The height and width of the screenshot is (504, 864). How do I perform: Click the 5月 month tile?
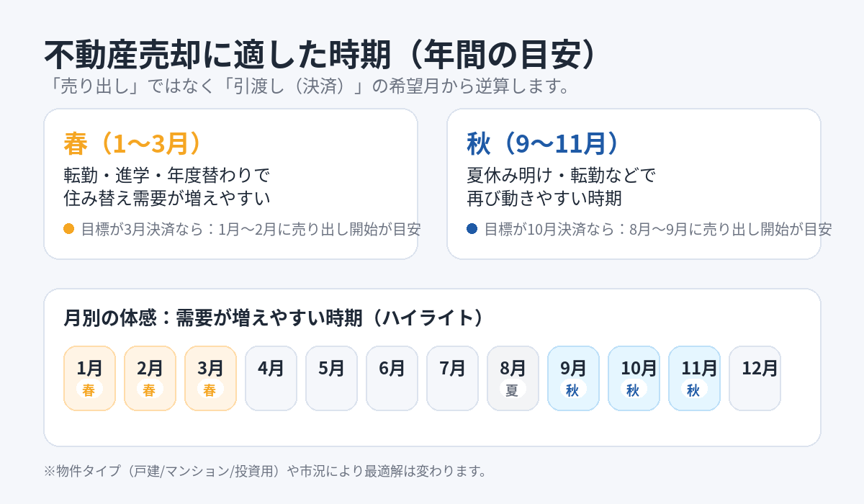pyautogui.click(x=331, y=378)
